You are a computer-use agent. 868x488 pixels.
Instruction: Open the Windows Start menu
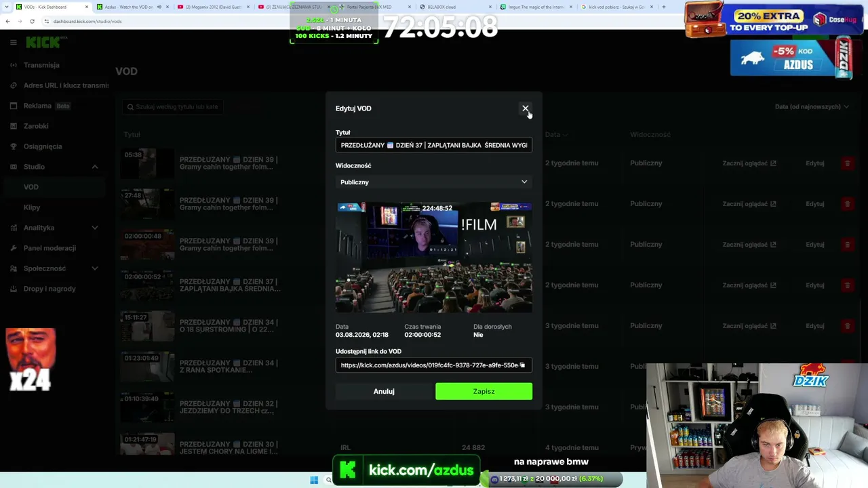[314, 480]
